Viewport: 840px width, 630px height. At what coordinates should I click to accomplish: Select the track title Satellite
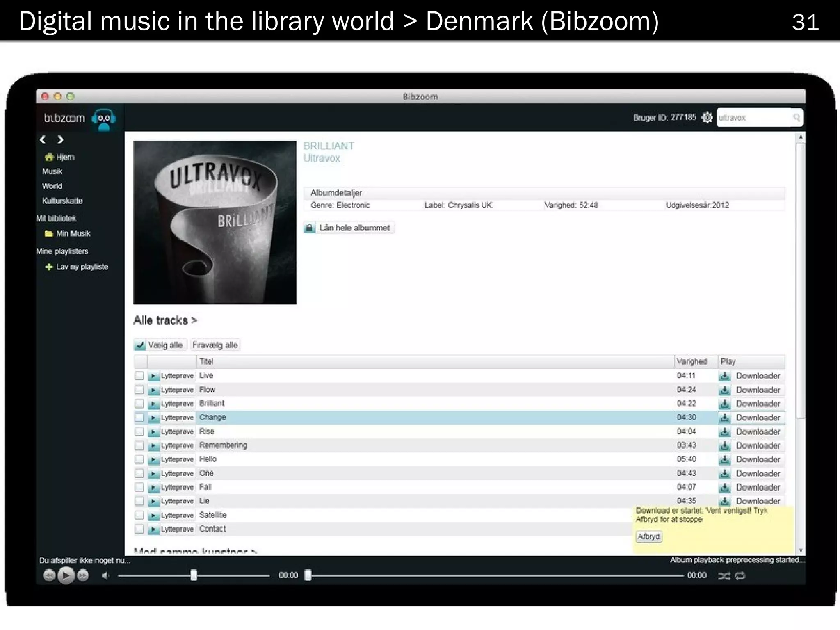(x=212, y=515)
